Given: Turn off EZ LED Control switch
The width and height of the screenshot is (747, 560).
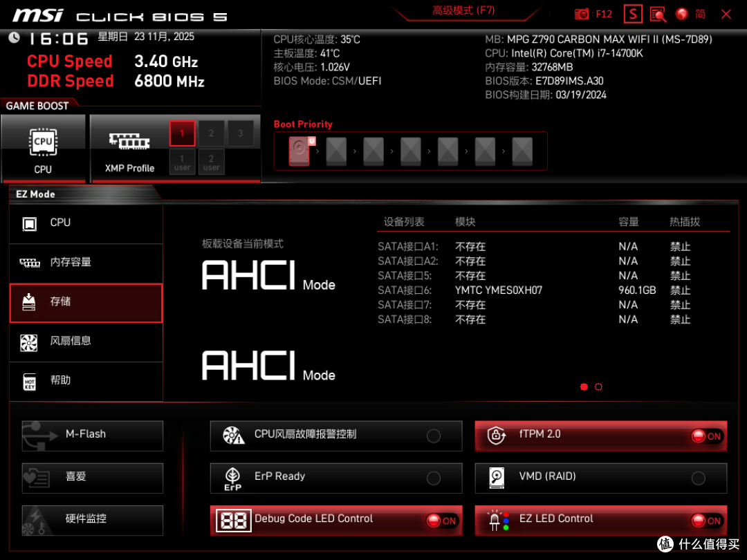Looking at the screenshot, I should tap(706, 521).
